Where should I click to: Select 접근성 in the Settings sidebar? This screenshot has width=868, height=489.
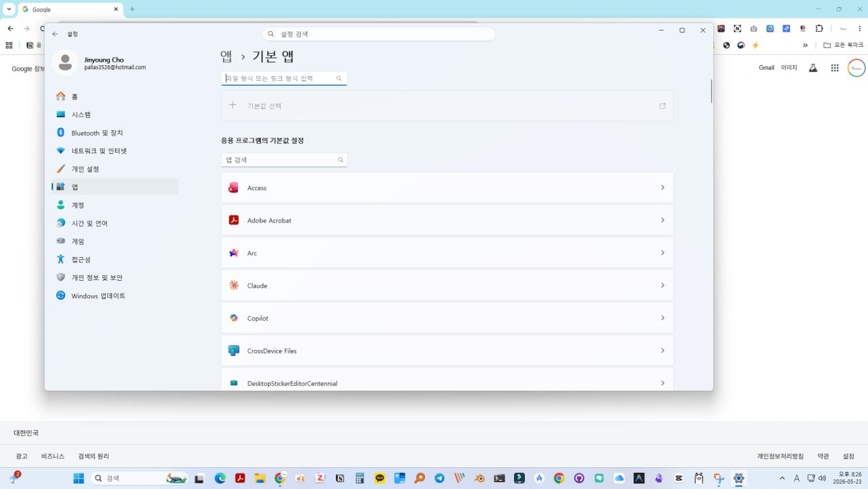point(115,259)
